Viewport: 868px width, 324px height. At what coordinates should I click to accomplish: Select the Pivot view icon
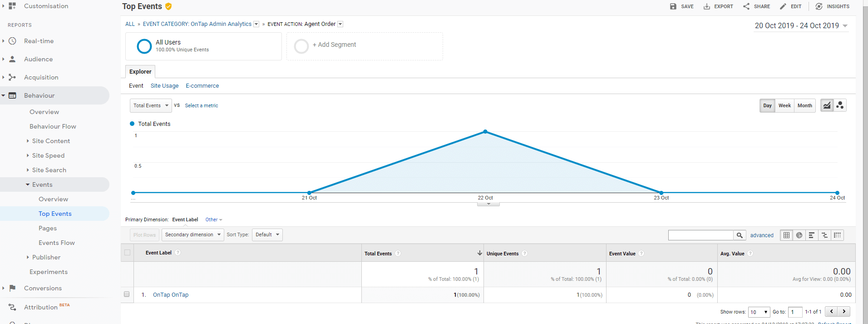[837, 235]
